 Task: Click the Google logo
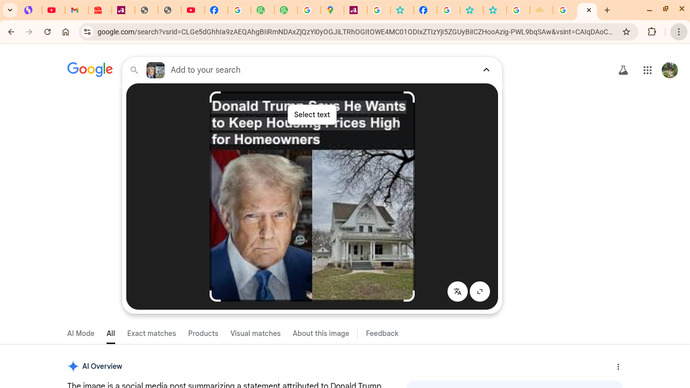[90, 69]
